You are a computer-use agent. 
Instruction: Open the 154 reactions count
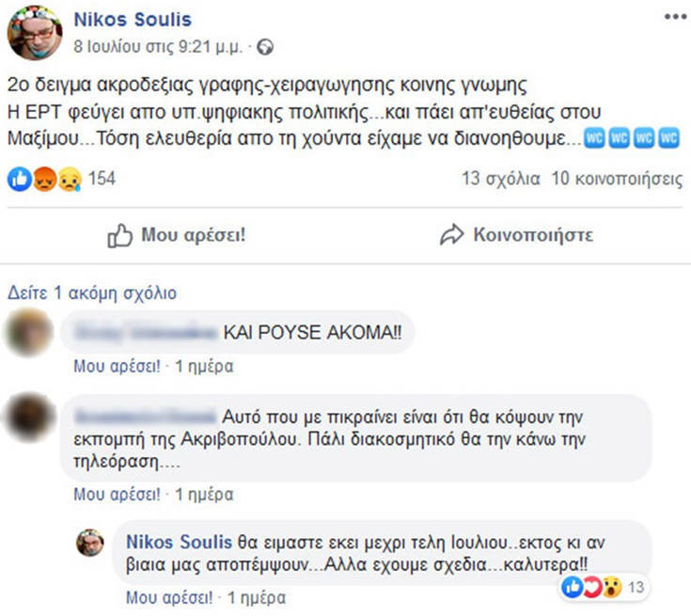[x=102, y=179]
